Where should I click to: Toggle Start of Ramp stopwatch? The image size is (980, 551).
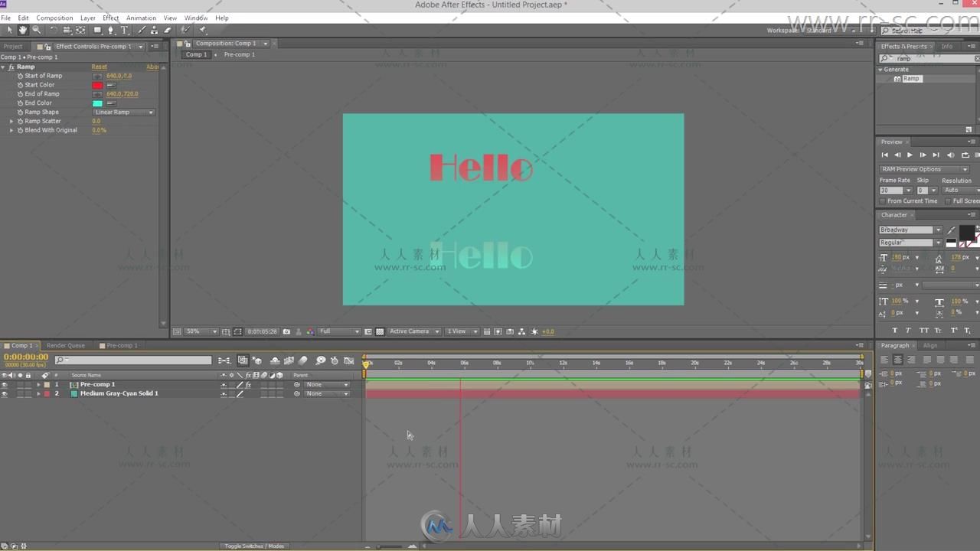point(20,76)
